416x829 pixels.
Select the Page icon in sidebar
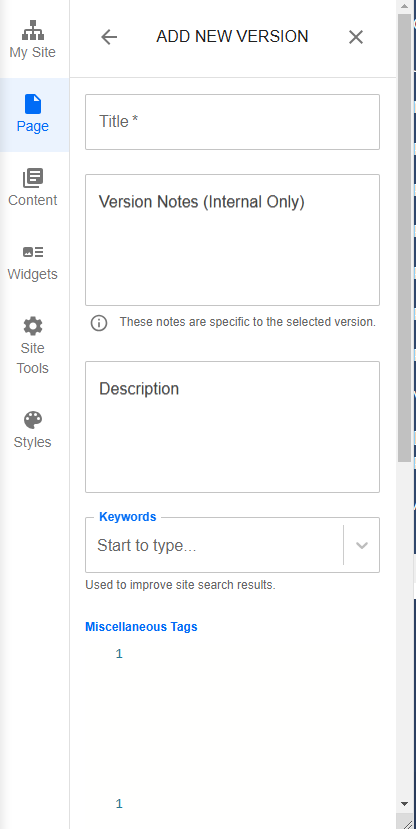33,104
